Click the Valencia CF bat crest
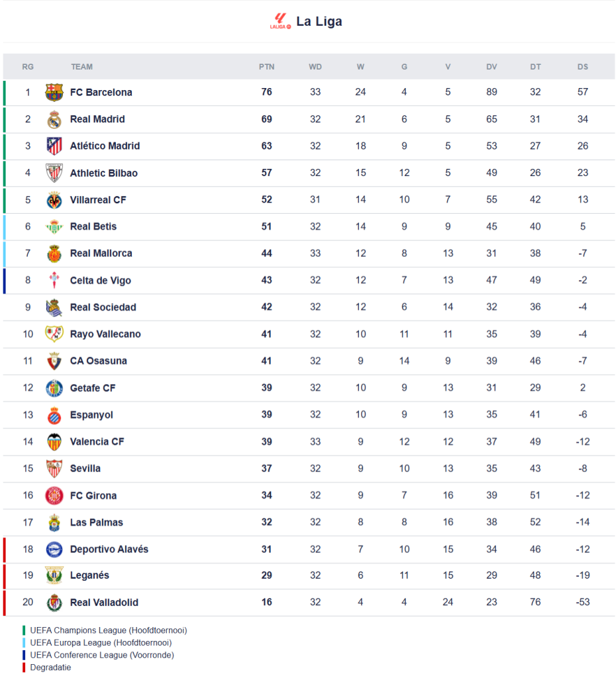The width and height of the screenshot is (616, 678). pyautogui.click(x=54, y=442)
